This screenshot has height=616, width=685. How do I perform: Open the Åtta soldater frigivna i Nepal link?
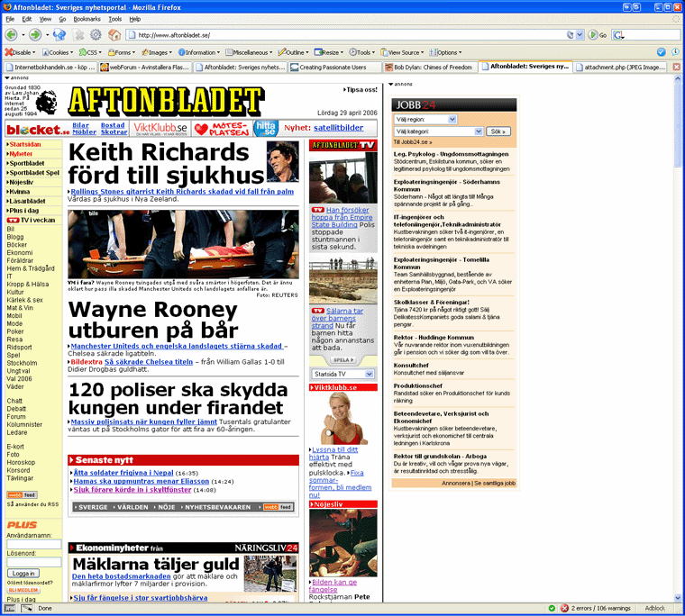click(x=123, y=473)
